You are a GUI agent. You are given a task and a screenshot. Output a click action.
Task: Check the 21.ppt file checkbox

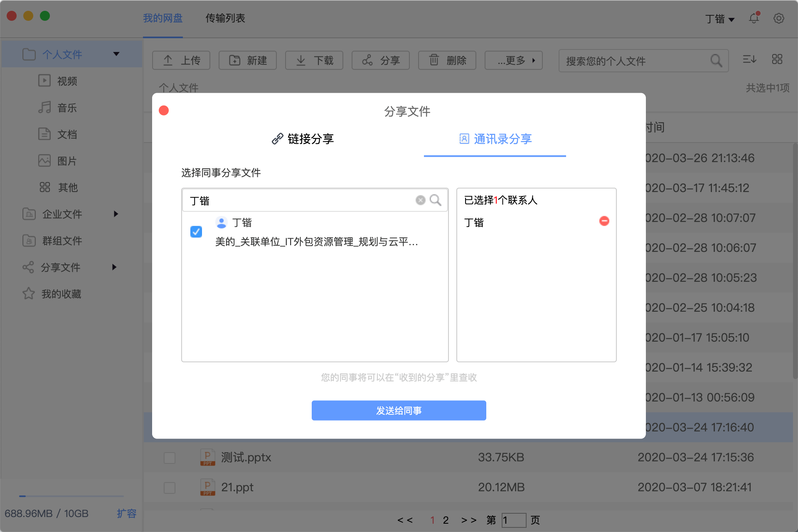[170, 488]
